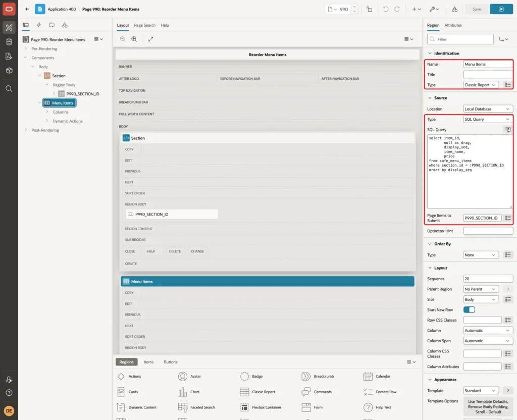Open the Oracle home logo
The width and height of the screenshot is (517, 420).
pos(9,9)
